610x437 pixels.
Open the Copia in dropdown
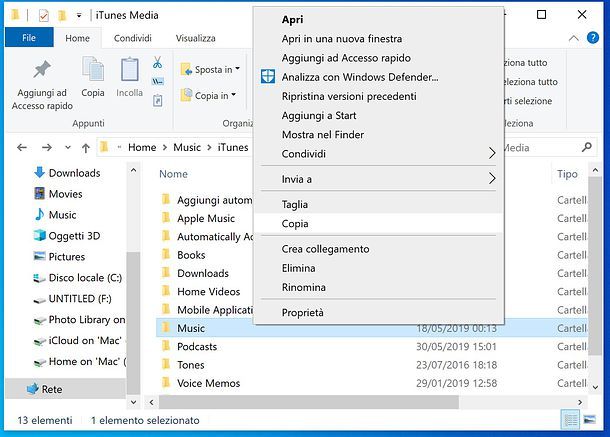point(208,95)
